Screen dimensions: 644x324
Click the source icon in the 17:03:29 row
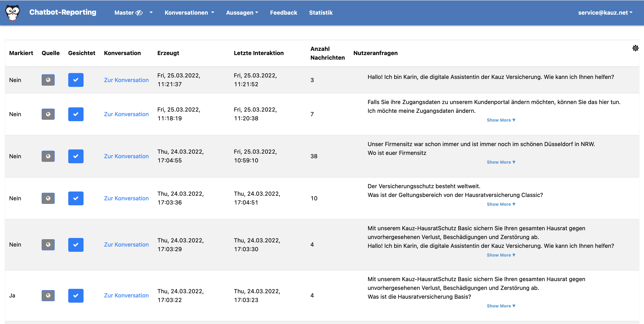click(x=48, y=245)
